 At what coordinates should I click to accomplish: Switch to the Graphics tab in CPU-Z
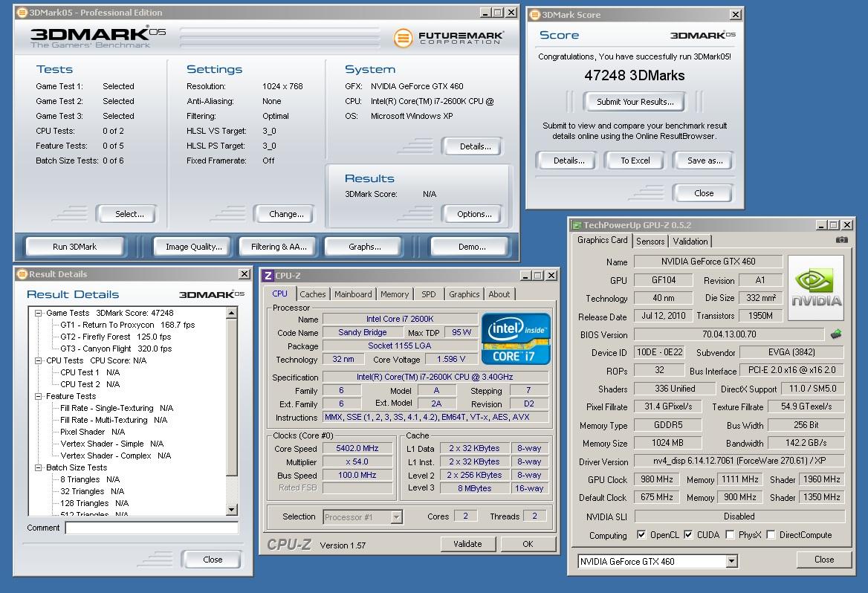[464, 294]
